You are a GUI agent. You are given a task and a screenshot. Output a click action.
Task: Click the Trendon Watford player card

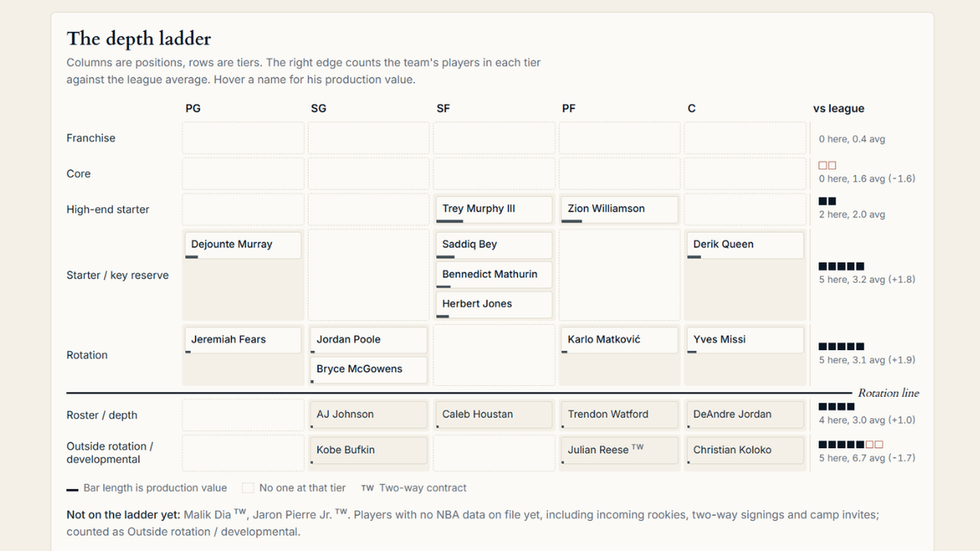(618, 415)
